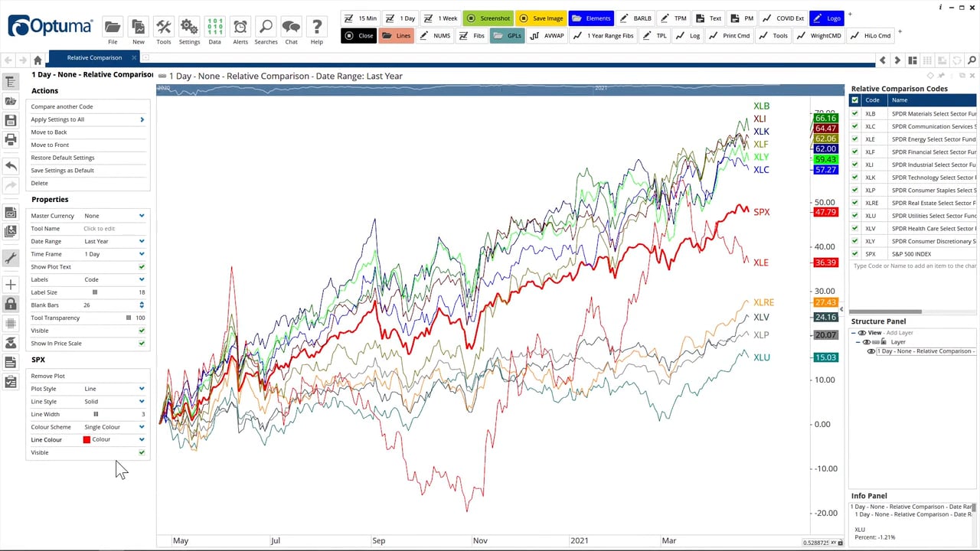This screenshot has height=551, width=980.
Task: Click the Save disk icon in left sidebar
Action: [11, 120]
